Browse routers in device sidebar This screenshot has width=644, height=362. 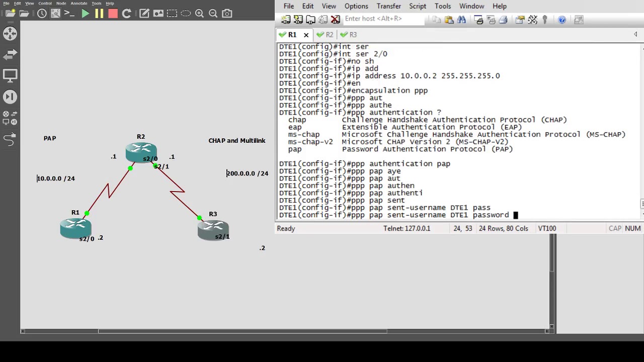tap(10, 34)
